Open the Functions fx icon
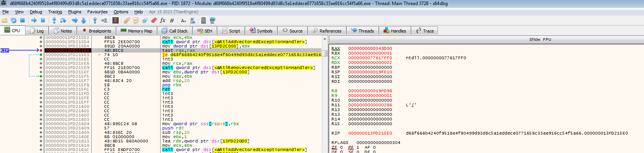The width and height of the screenshot is (644, 153). click(x=163, y=20)
